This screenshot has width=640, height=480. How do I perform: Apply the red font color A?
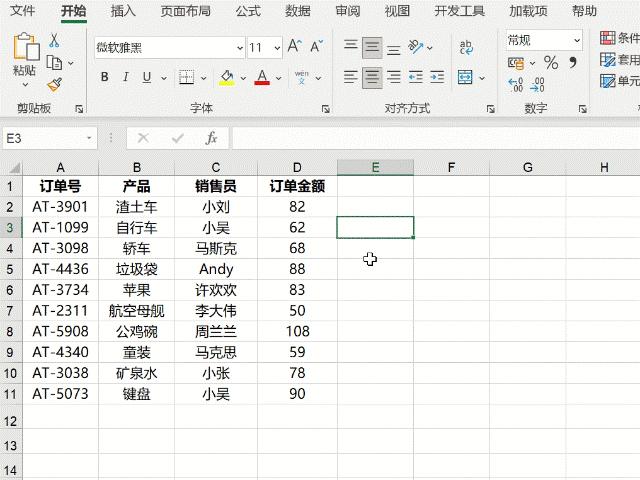[x=262, y=77]
